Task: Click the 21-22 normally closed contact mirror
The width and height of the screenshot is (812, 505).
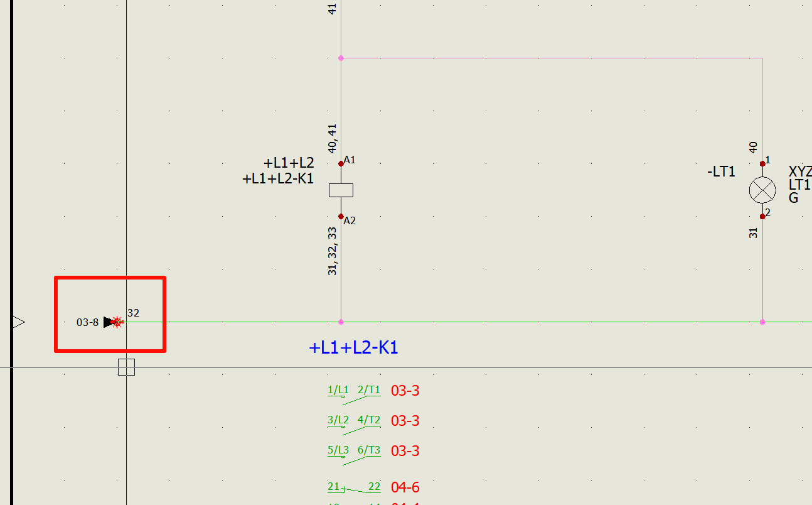Action: click(x=354, y=488)
